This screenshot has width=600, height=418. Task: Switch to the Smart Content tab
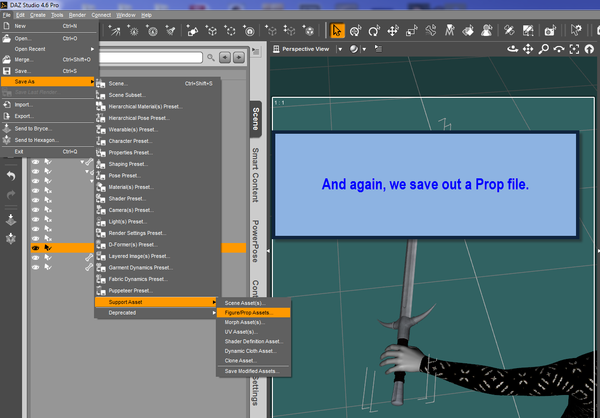(256, 175)
